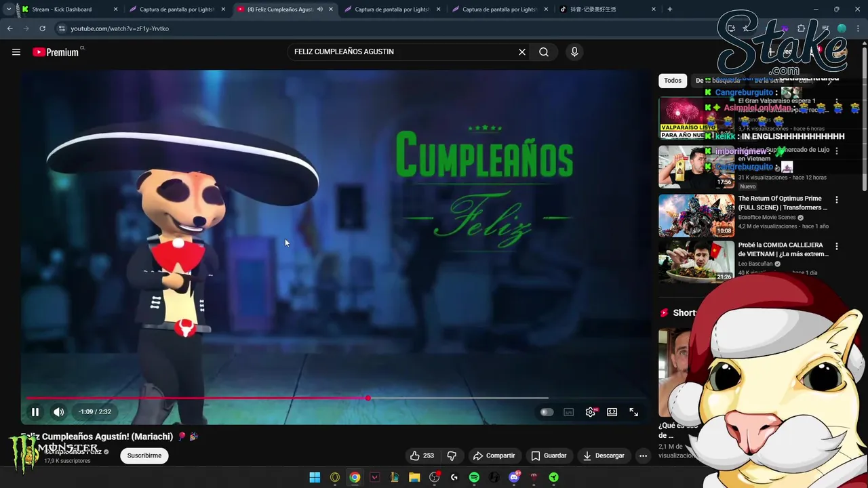Switch to the first Captura de pantalla tab

[x=177, y=9]
